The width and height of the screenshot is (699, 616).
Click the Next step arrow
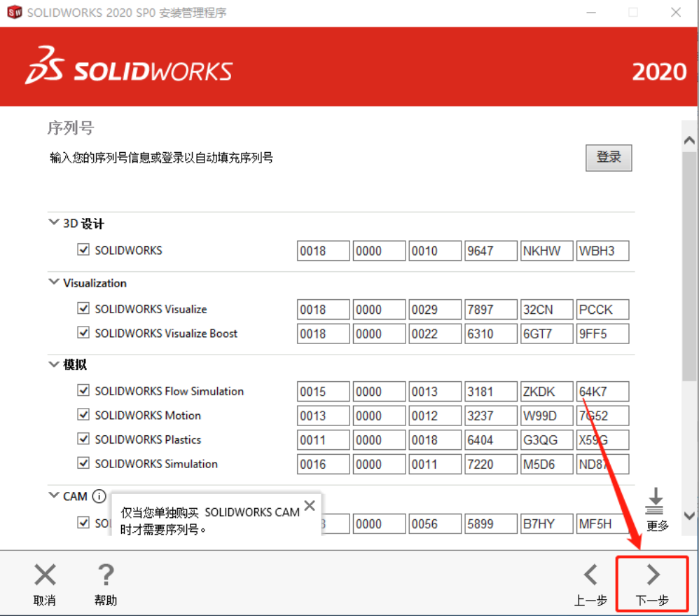coord(653,575)
